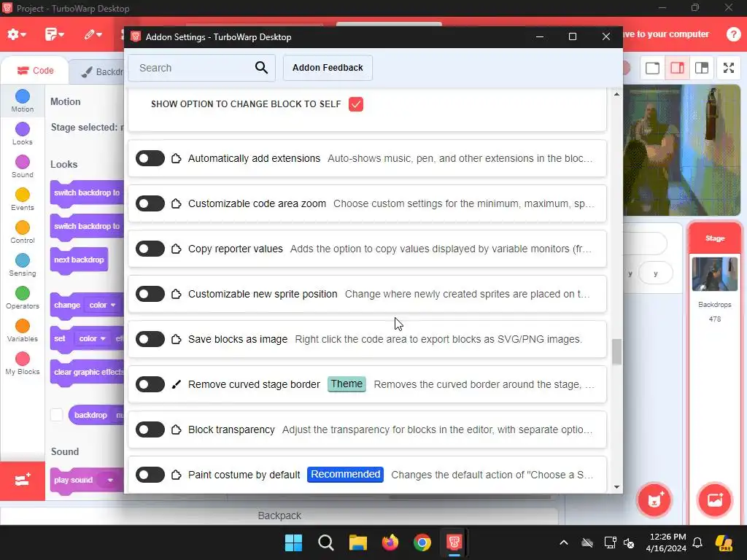Enable Block transparency addon
747x560 pixels.
(x=150, y=429)
